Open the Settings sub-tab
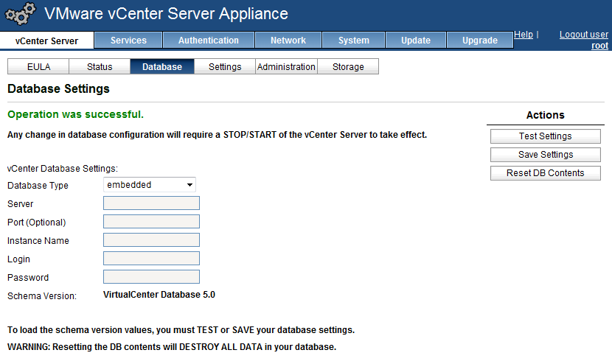Image resolution: width=612 pixels, height=364 pixels. click(x=225, y=67)
